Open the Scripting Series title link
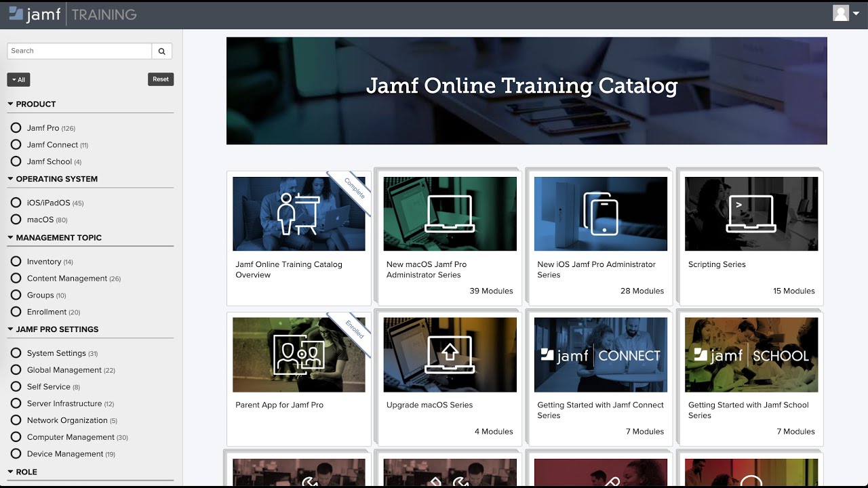The width and height of the screenshot is (868, 488). point(717,265)
